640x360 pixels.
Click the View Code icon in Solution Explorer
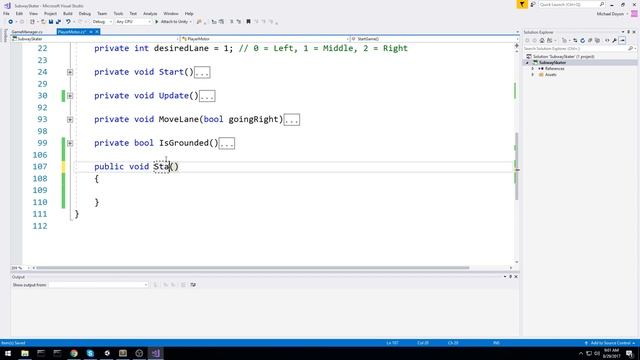pyautogui.click(x=607, y=40)
